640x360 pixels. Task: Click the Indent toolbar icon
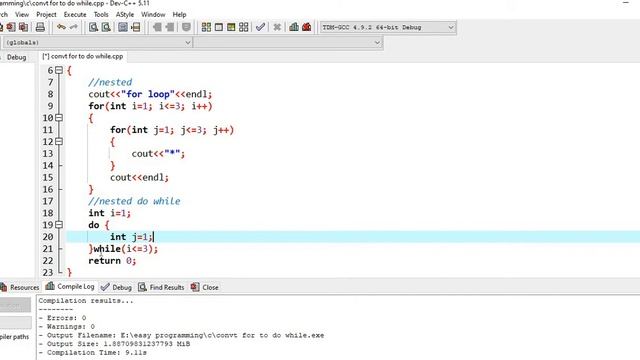(x=157, y=27)
